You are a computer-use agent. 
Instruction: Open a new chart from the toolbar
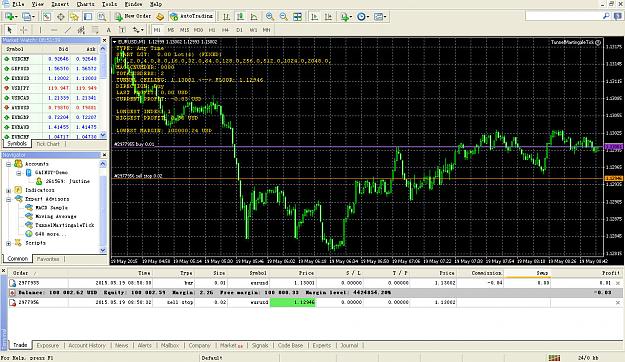[x=10, y=16]
